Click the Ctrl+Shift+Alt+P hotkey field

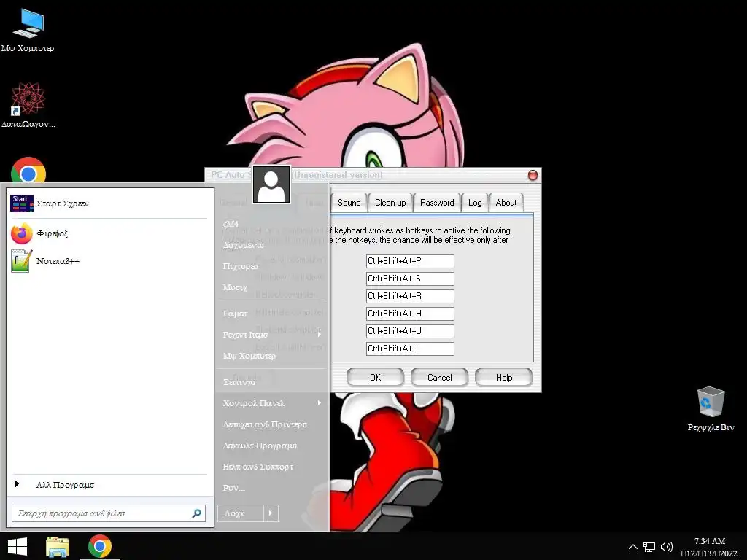click(410, 261)
